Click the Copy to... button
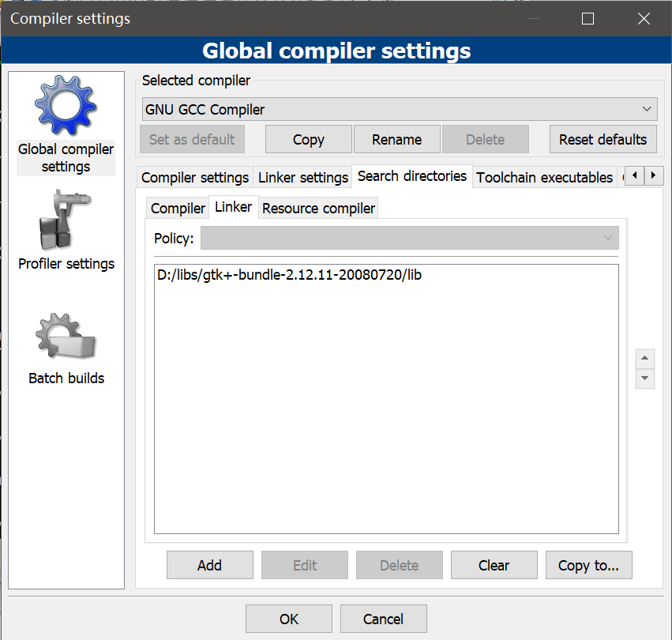The width and height of the screenshot is (672, 640). (588, 565)
